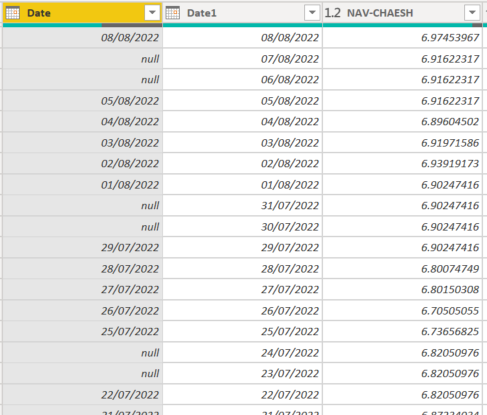Select Date1 cell 31/07/2022

[242, 206]
